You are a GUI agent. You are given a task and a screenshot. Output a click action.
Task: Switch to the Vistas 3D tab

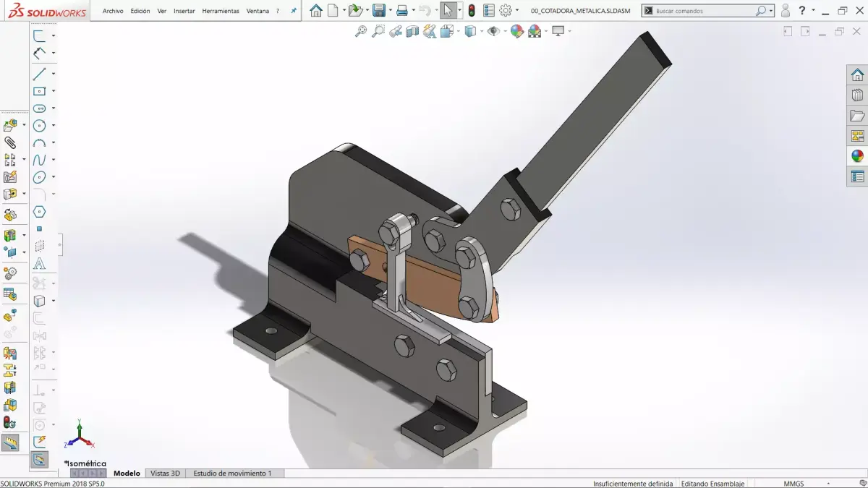(x=165, y=473)
